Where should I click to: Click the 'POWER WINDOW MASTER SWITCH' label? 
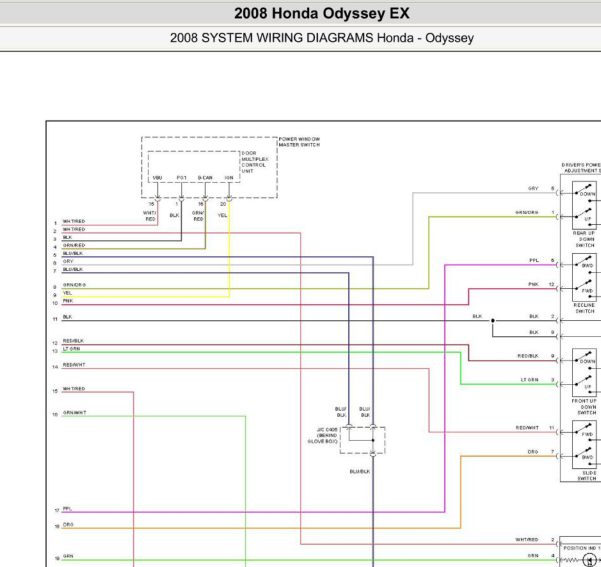[299, 142]
